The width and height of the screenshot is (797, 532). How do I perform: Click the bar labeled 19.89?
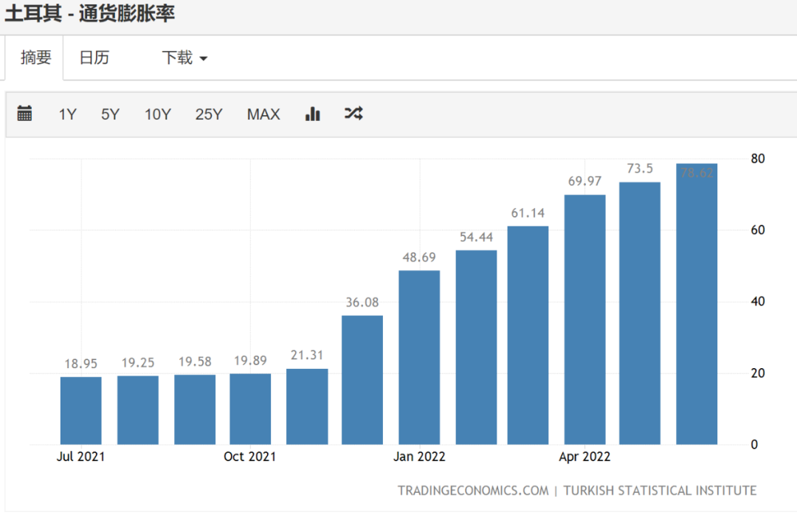(250, 409)
